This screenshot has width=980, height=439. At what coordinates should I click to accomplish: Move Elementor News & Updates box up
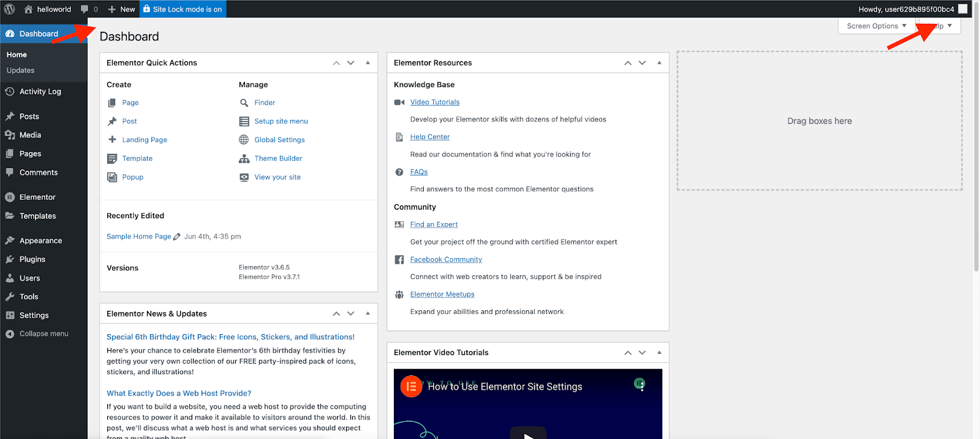pyautogui.click(x=336, y=313)
